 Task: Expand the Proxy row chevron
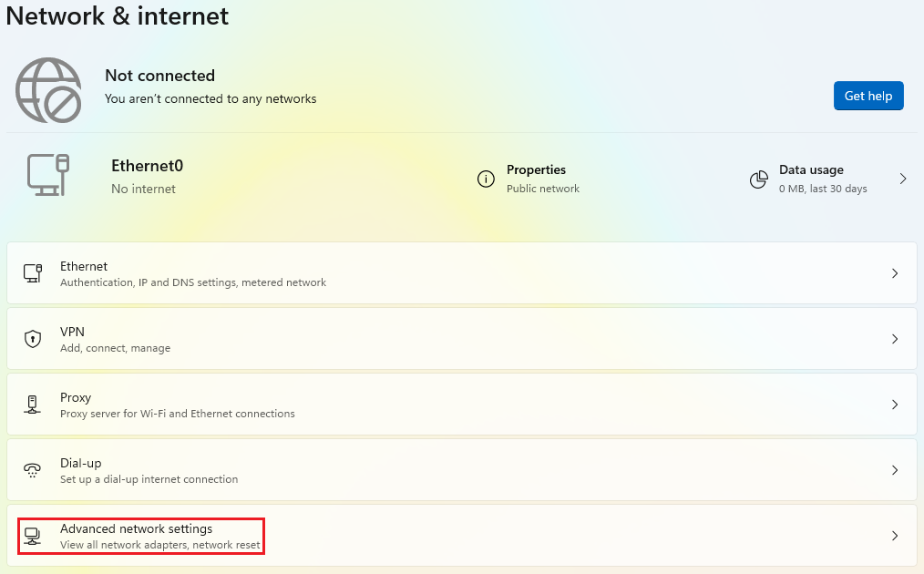click(x=894, y=404)
